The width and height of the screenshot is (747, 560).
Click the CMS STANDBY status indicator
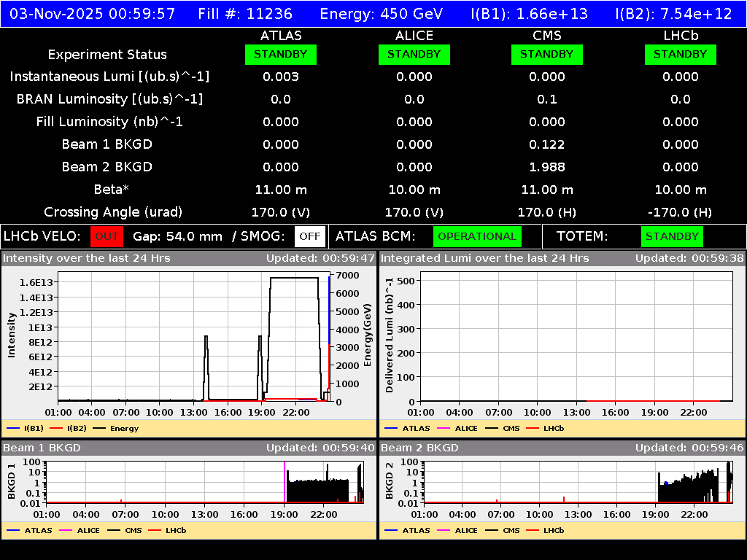point(546,54)
